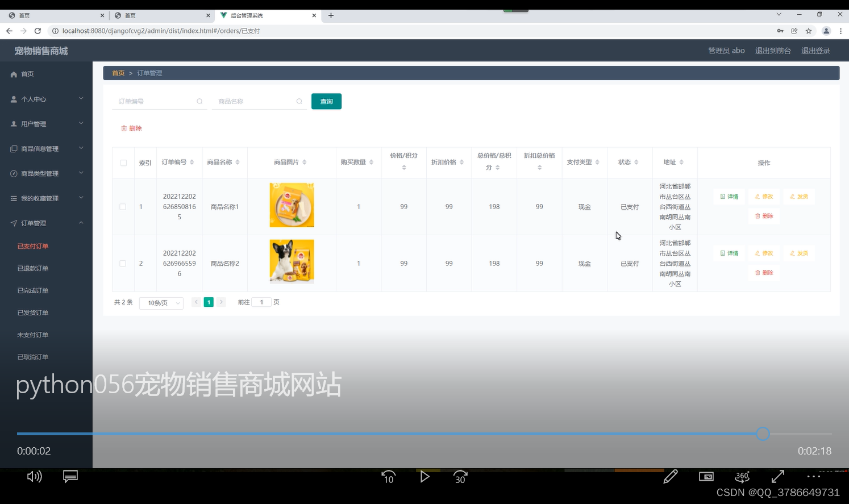Enter fullscreen with expand arrows icon
This screenshot has width=849, height=504.
click(x=778, y=476)
